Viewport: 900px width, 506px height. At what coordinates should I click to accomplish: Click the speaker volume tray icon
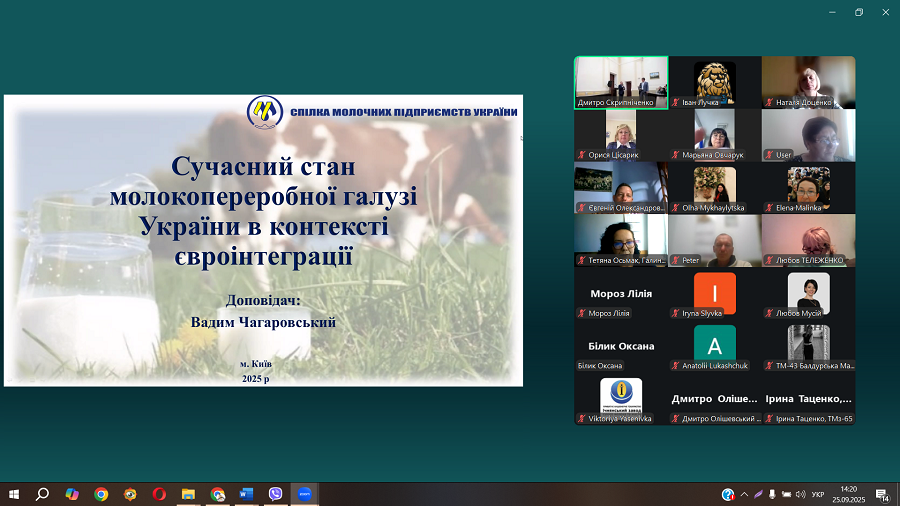[799, 495]
